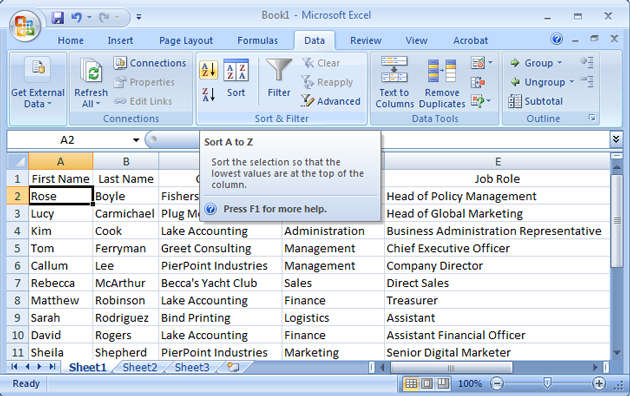Sort Z to A descending
Screen dimensions: 630x396
[x=209, y=95]
